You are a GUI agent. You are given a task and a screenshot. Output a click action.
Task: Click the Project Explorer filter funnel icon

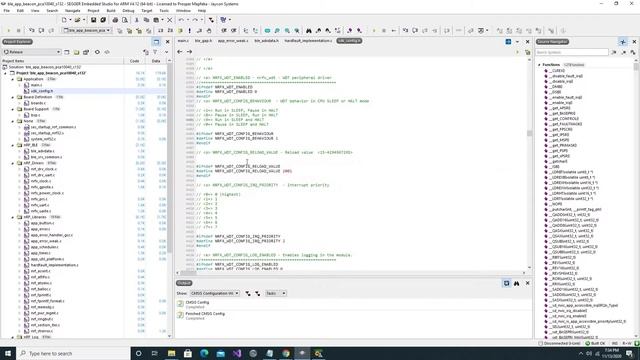click(155, 52)
